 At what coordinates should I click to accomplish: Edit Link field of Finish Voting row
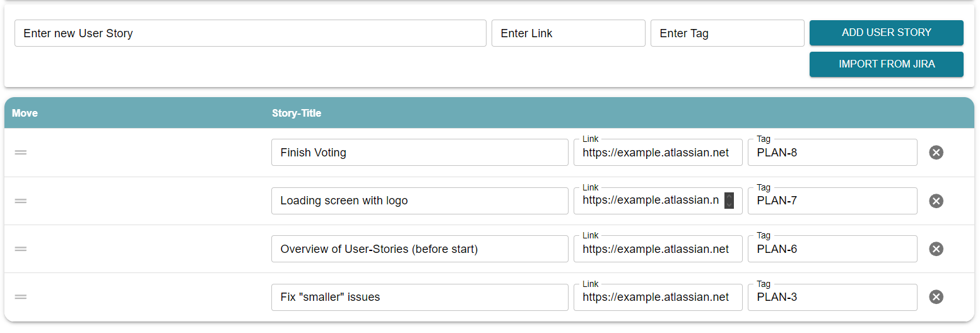(658, 153)
